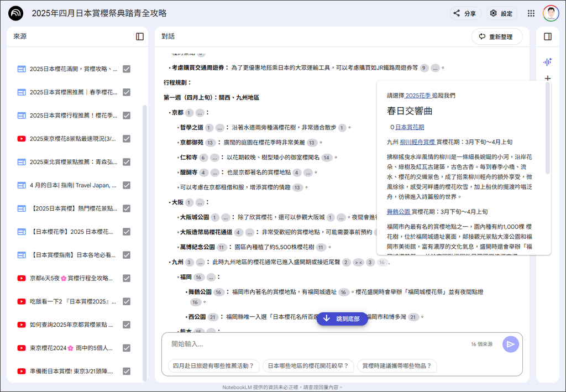Open the audio overview sparkle icon
This screenshot has width=566, height=392.
point(548,62)
